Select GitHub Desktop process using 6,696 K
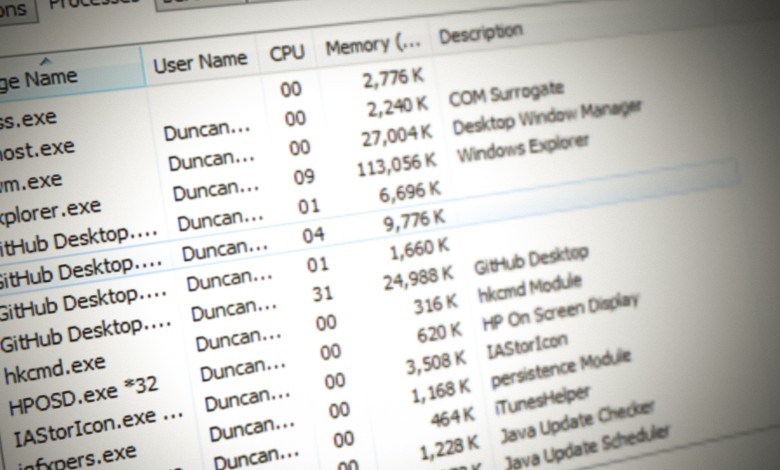Viewport: 780px width, 470px height. (79, 241)
